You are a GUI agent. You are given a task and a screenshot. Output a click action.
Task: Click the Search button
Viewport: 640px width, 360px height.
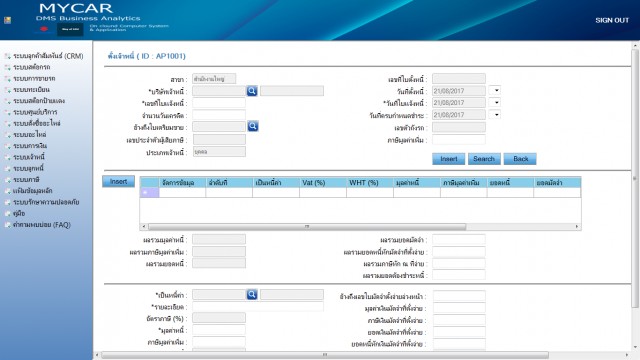coord(484,159)
